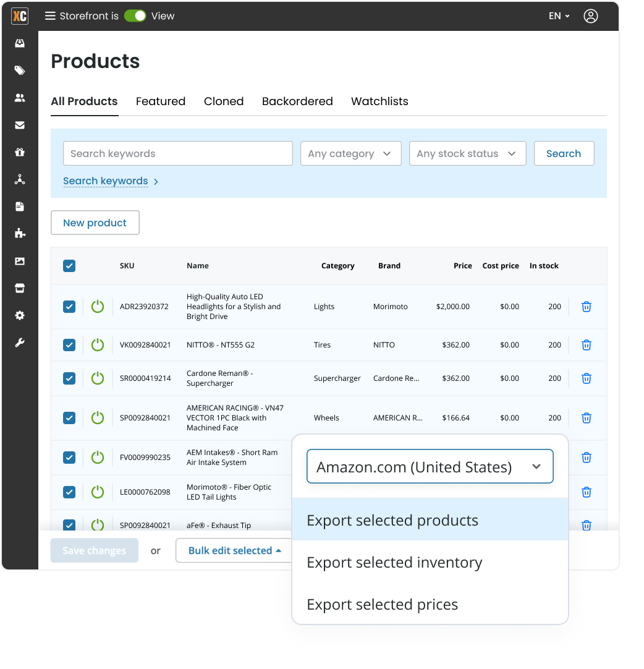Expand the Any stock status dropdown
644x669 pixels.
point(467,153)
